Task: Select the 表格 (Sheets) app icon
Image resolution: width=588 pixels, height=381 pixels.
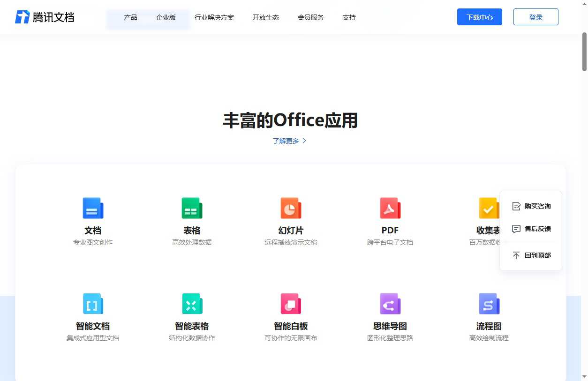Action: (x=192, y=208)
